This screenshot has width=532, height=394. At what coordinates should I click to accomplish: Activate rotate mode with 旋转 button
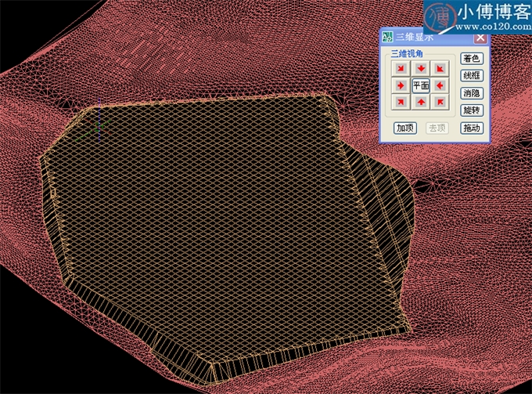(x=472, y=110)
